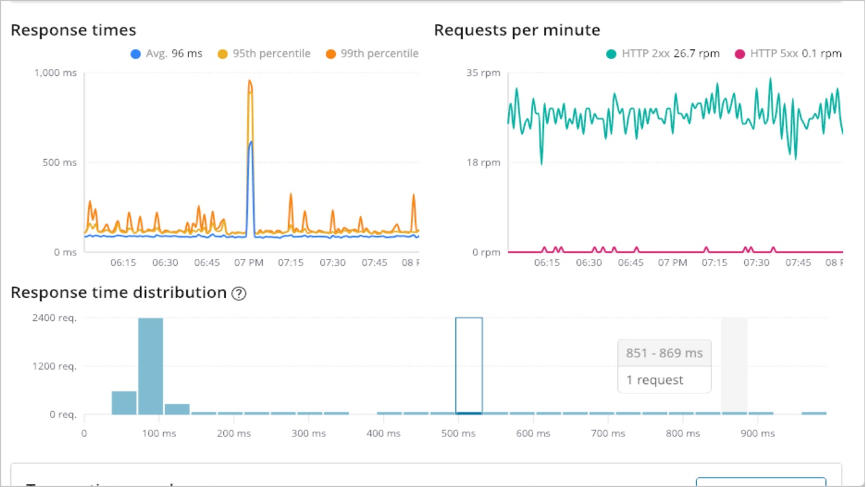This screenshot has width=866, height=487.
Task: Click the 99th percentile legend text
Action: (x=379, y=54)
